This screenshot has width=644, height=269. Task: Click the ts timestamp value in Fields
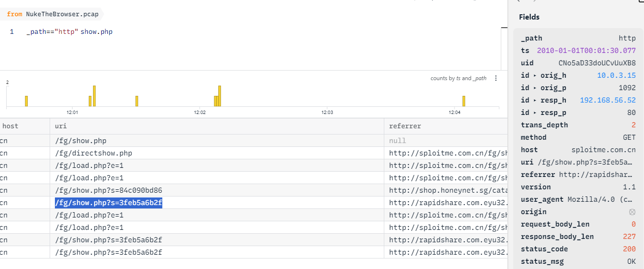[586, 51]
